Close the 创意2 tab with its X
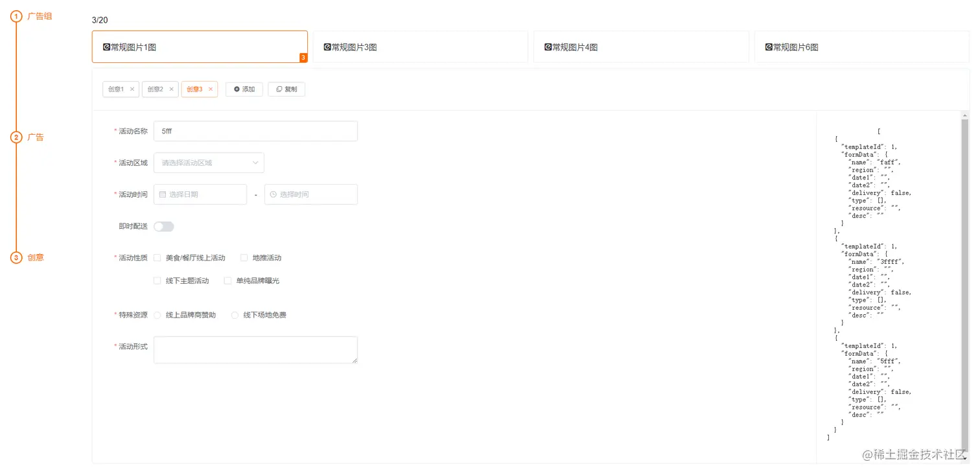The height and width of the screenshot is (475, 980). coord(172,89)
